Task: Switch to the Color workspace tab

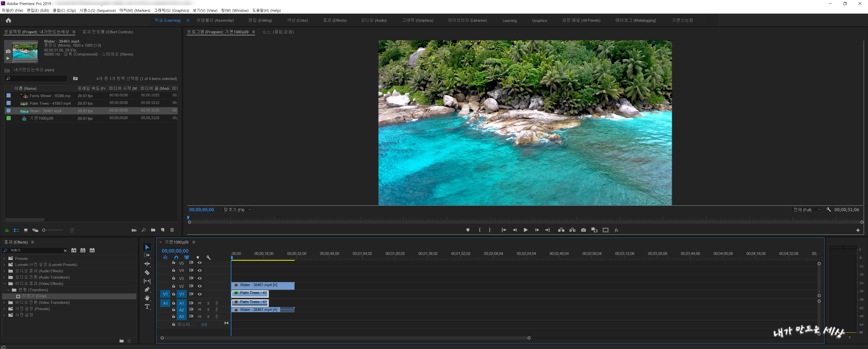Action: point(297,20)
